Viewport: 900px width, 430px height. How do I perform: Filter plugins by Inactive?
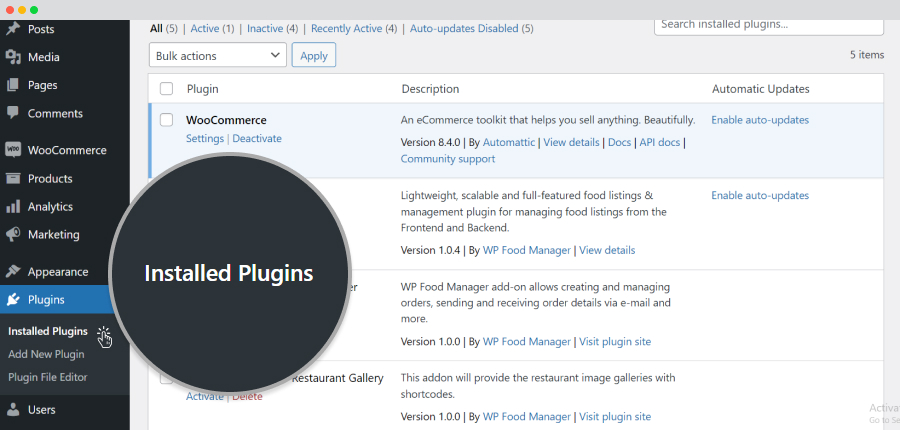pyautogui.click(x=265, y=28)
